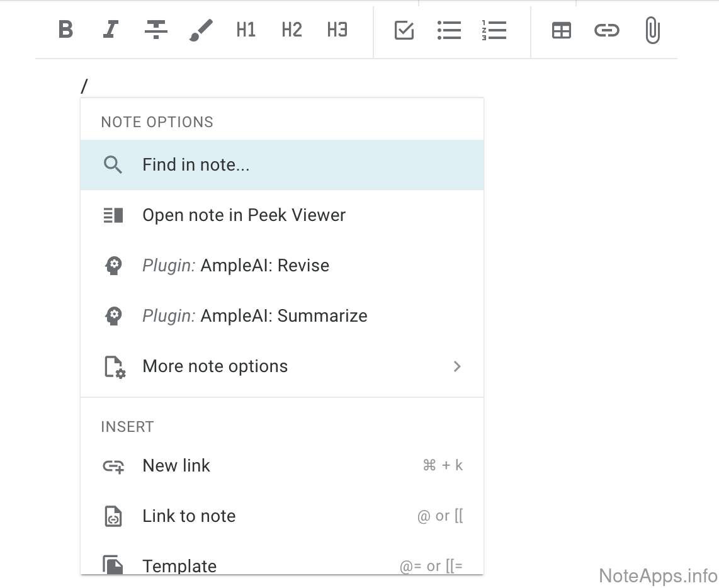Screen dimensions: 719x588
Task: Attach a file with paperclip icon
Action: tap(652, 30)
